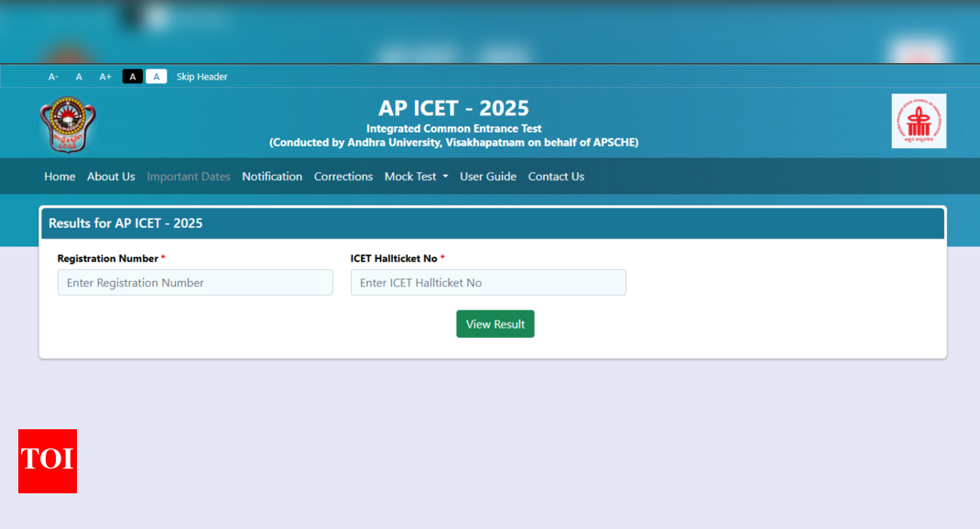The image size is (980, 529).
Task: Click the Results for AP ICET - 2025 heading
Action: coord(125,223)
